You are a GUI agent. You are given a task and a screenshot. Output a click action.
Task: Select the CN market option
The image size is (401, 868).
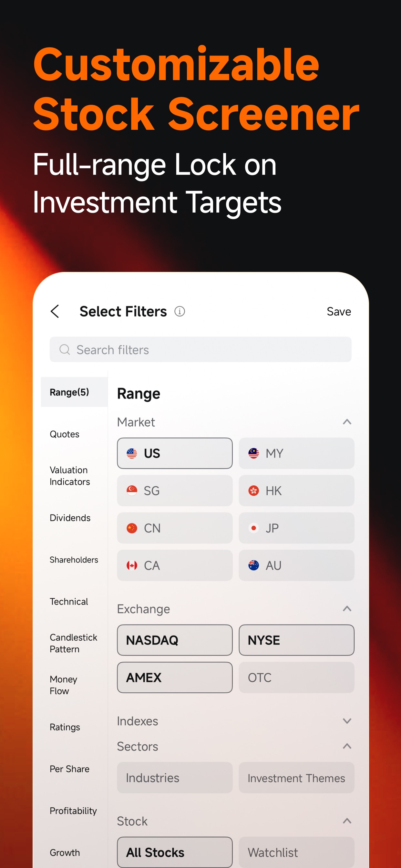point(175,528)
